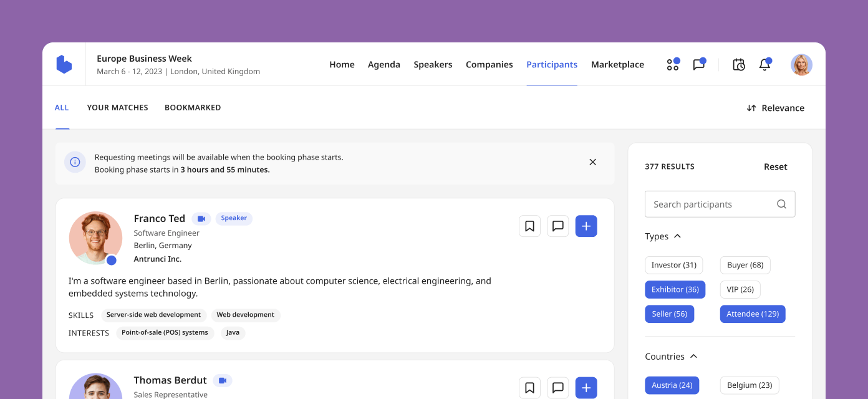Screen dimensions: 868x399
Task: Open the calendar schedule icon
Action: point(739,64)
